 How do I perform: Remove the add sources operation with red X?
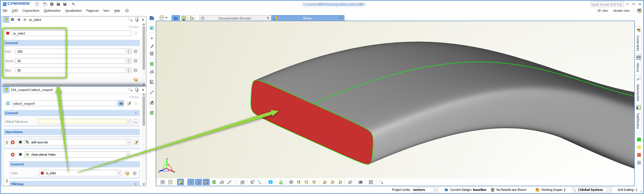[13, 142]
